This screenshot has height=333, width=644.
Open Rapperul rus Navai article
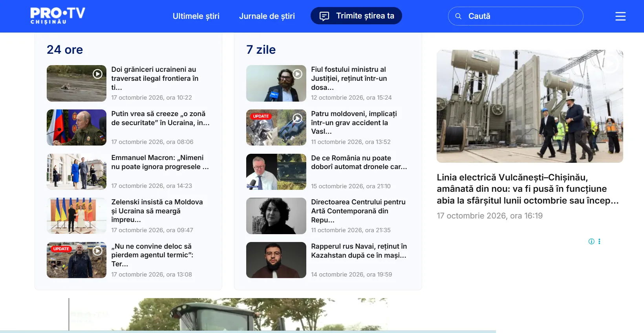(359, 251)
